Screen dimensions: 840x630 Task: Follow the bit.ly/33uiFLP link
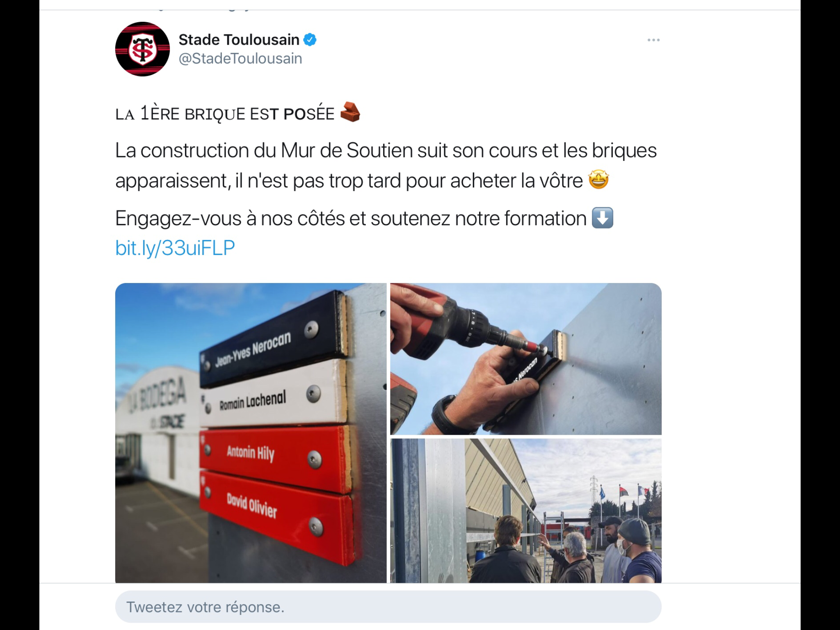pyautogui.click(x=175, y=248)
